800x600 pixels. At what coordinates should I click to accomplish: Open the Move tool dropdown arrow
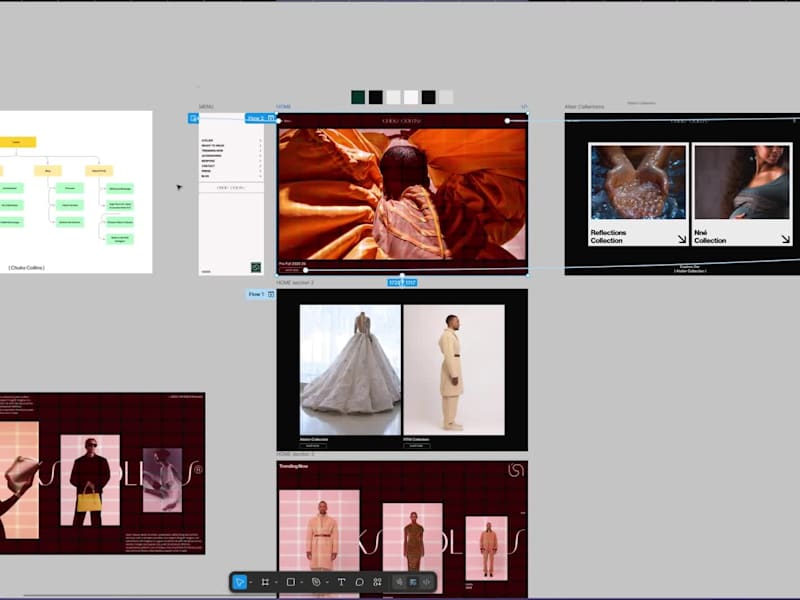tap(251, 582)
